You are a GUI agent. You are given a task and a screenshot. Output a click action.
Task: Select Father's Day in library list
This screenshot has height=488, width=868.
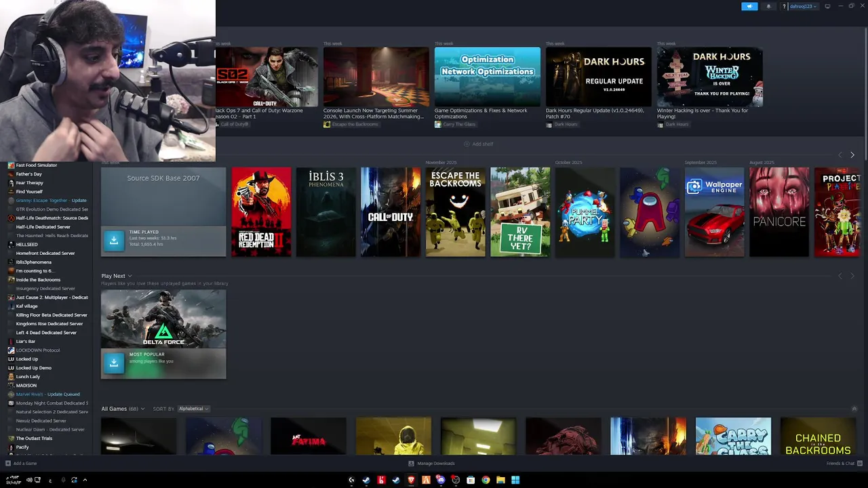point(28,174)
